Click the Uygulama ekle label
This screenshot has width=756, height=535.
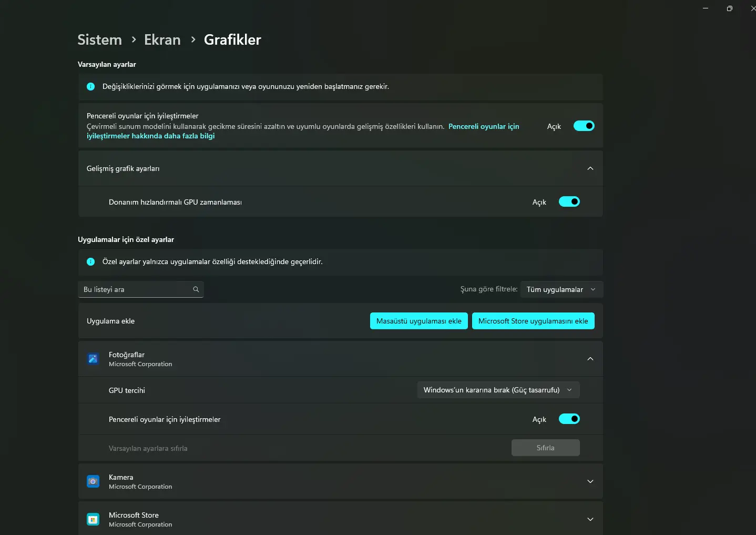[x=110, y=321]
